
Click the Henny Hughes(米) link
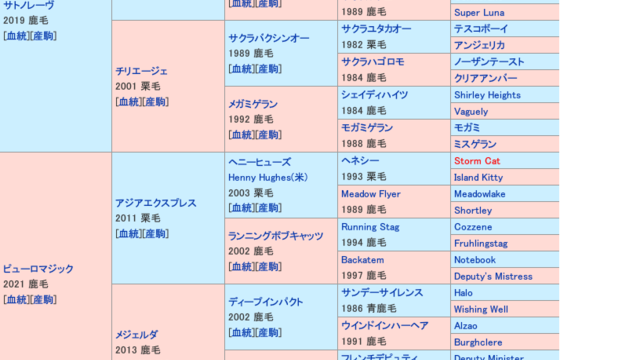(268, 178)
